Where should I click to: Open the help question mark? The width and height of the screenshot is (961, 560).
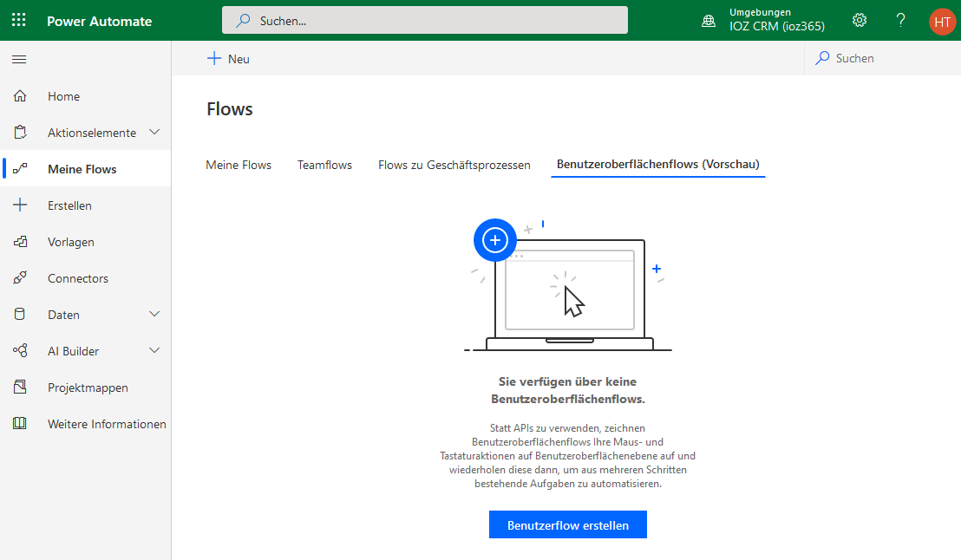click(900, 20)
